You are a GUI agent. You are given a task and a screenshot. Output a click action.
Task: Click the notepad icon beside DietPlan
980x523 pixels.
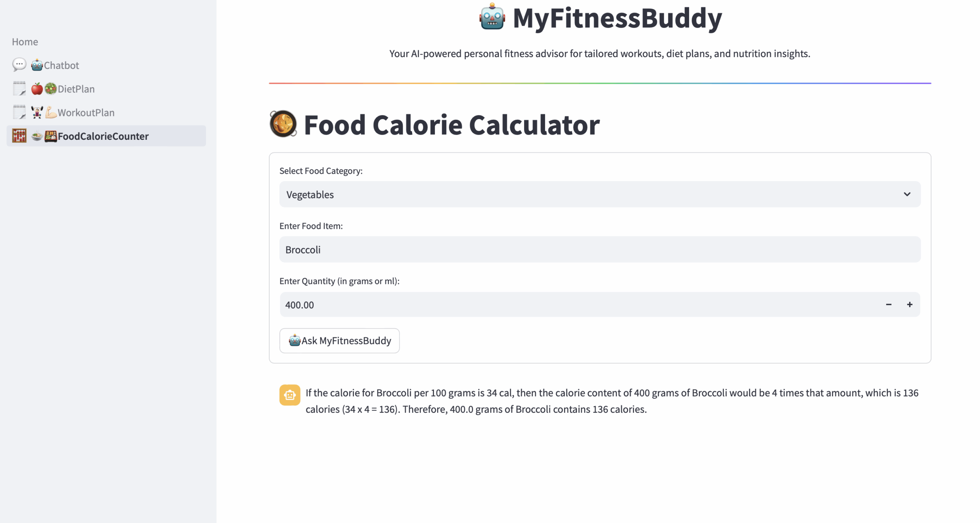click(19, 88)
